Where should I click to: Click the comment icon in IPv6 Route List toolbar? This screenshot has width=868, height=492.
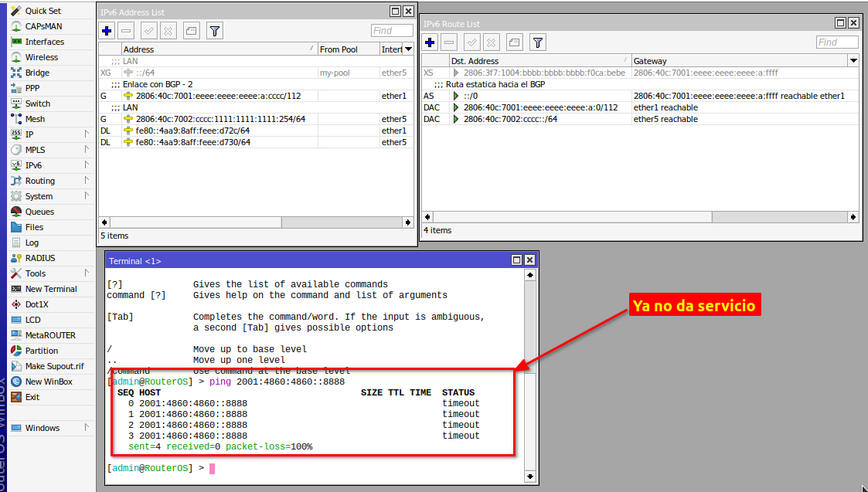[x=514, y=42]
